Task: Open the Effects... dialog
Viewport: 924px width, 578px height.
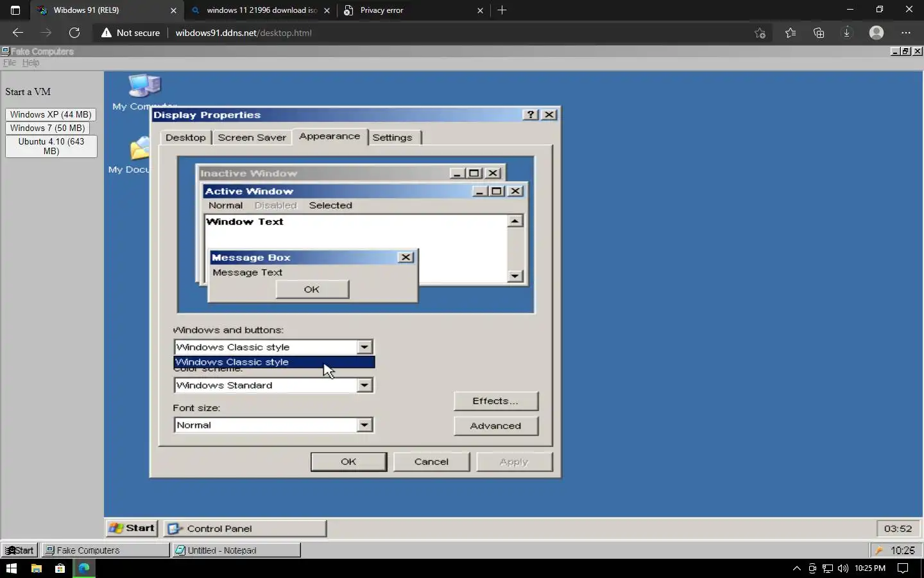Action: click(495, 401)
